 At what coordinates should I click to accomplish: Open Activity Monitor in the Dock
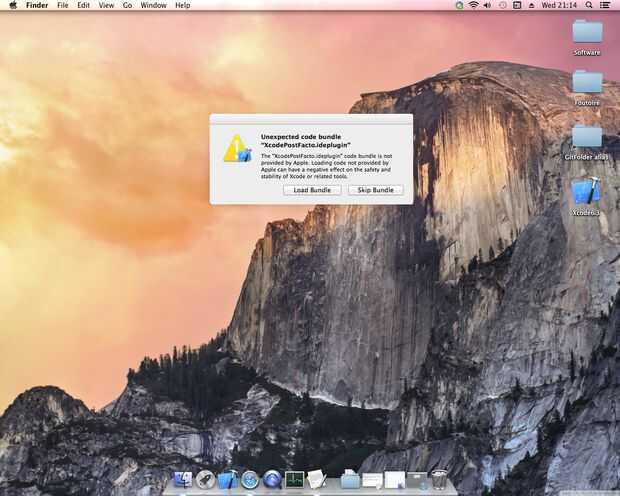point(295,480)
